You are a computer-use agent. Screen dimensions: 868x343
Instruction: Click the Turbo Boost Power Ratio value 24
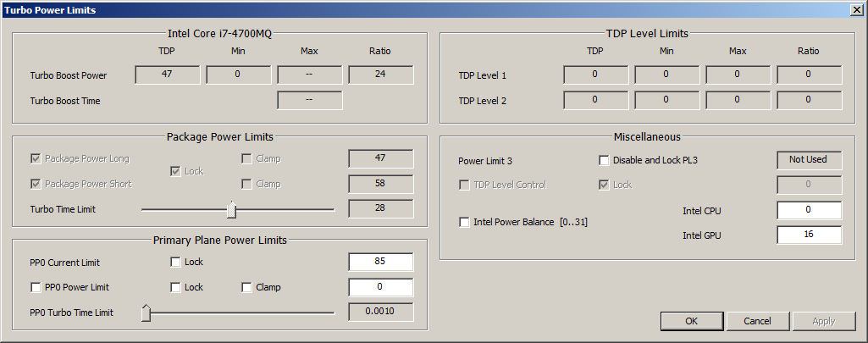pyautogui.click(x=381, y=75)
